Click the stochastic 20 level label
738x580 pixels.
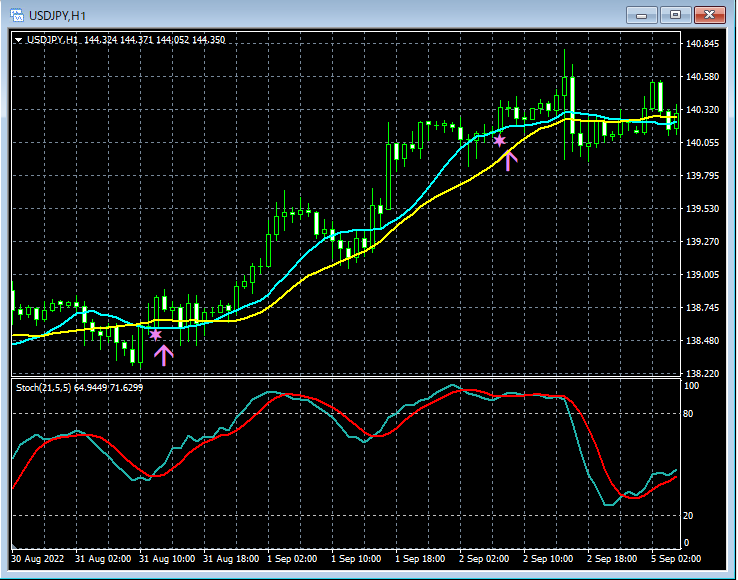(x=688, y=516)
